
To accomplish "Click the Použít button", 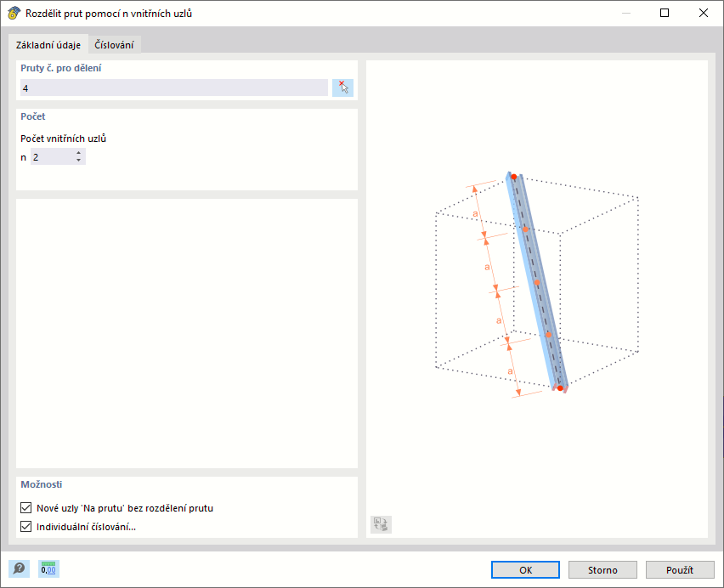I will (680, 569).
